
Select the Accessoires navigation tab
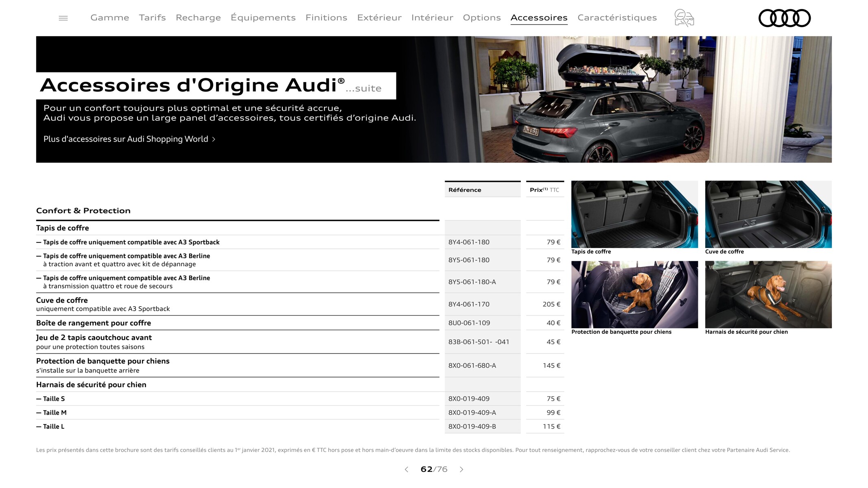pyautogui.click(x=538, y=17)
